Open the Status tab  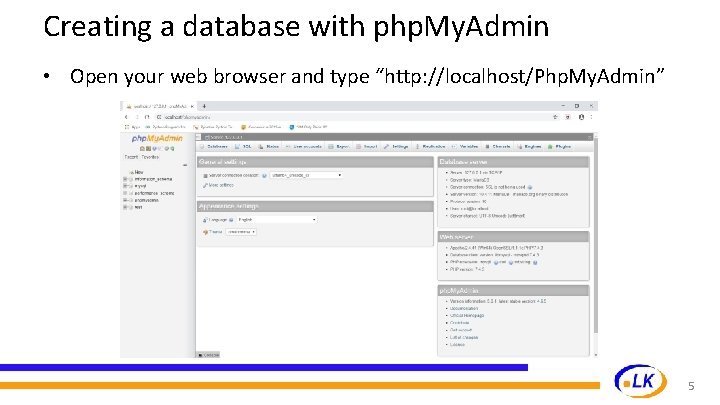269,146
